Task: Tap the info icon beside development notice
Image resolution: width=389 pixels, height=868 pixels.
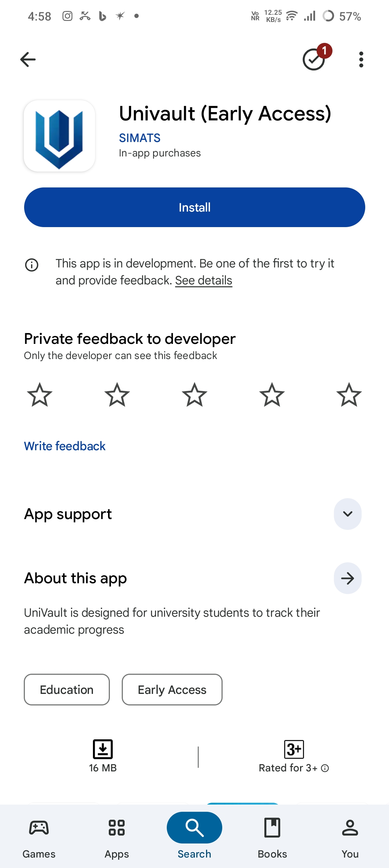Action: pos(32,265)
